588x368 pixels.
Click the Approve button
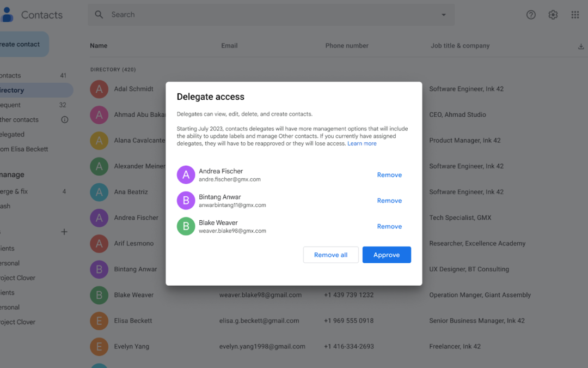pos(387,255)
